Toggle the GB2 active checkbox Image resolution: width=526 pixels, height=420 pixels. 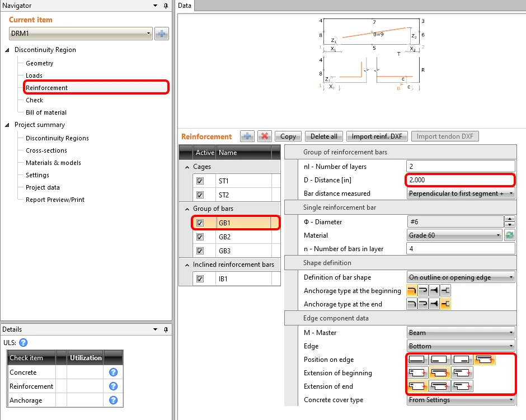[200, 237]
